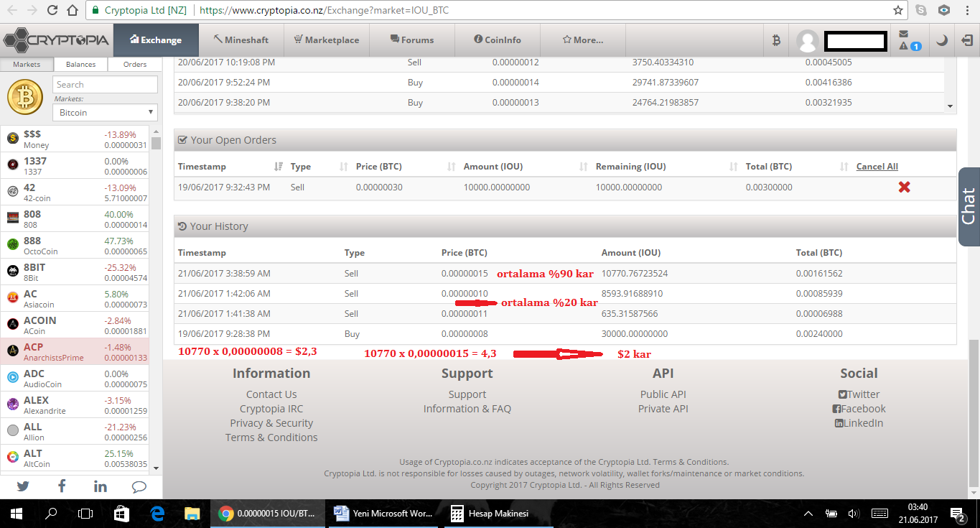Viewport: 980px width, 528px height.
Task: Click the sidebar Twitter icon
Action: pos(23,486)
